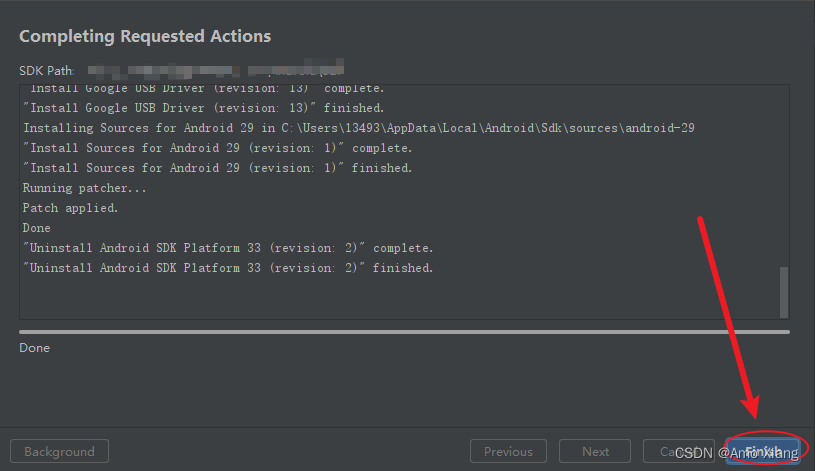Go back with the Previous button
This screenshot has width=815, height=471.
coord(508,451)
